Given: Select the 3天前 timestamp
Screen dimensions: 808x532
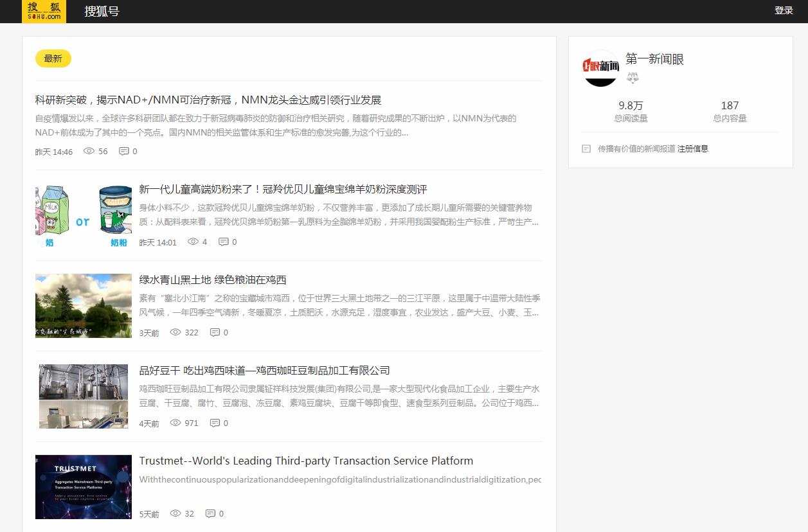Looking at the screenshot, I should click(149, 333).
